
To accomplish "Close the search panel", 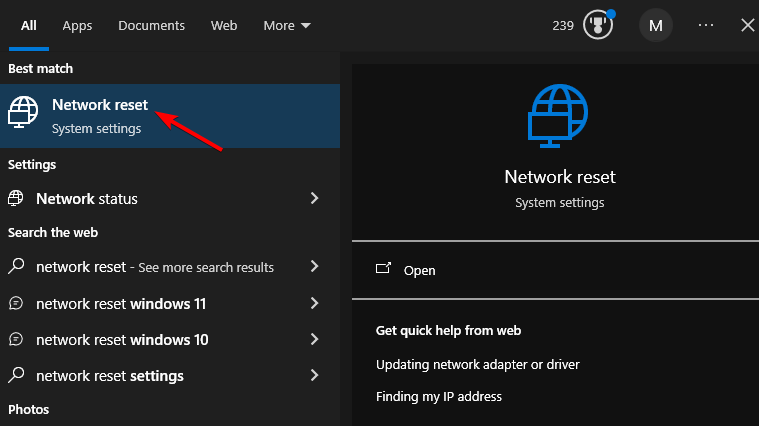I will 748,25.
